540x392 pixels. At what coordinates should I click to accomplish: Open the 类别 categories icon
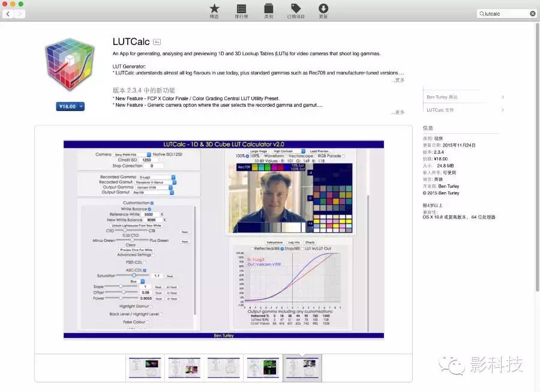tap(268, 8)
